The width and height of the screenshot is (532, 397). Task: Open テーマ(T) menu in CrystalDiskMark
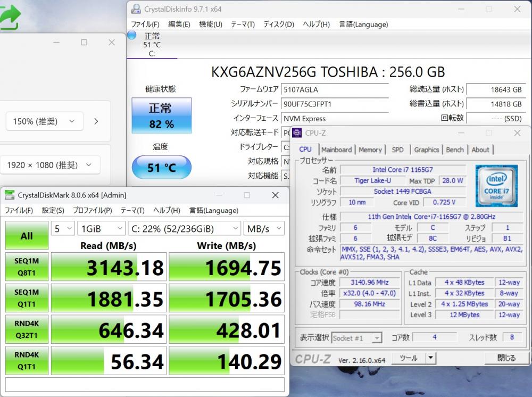click(132, 210)
